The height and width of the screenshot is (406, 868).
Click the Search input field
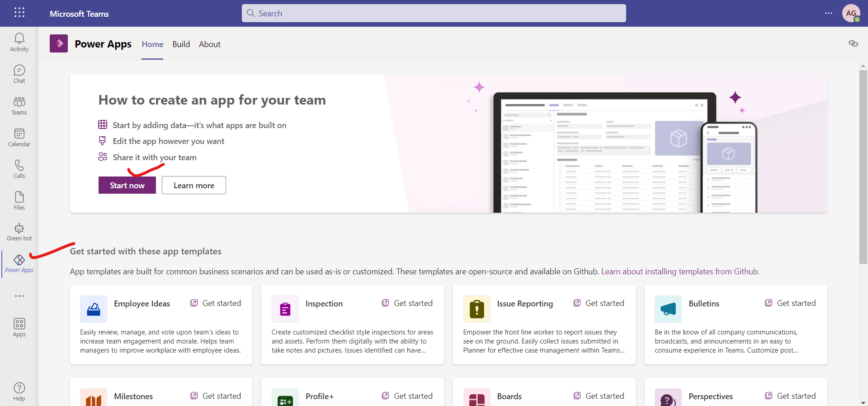[x=434, y=14]
